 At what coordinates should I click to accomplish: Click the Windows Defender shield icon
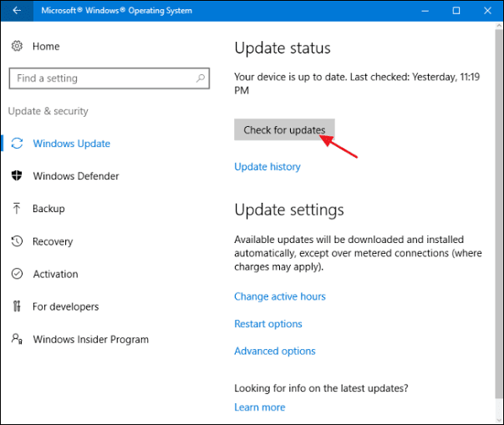tap(17, 176)
